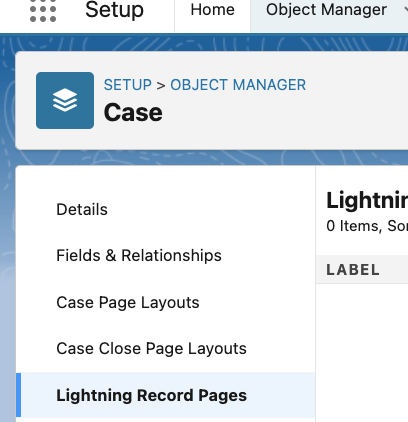This screenshot has height=422, width=408.
Task: Click the 0 Items count text
Action: click(x=354, y=226)
